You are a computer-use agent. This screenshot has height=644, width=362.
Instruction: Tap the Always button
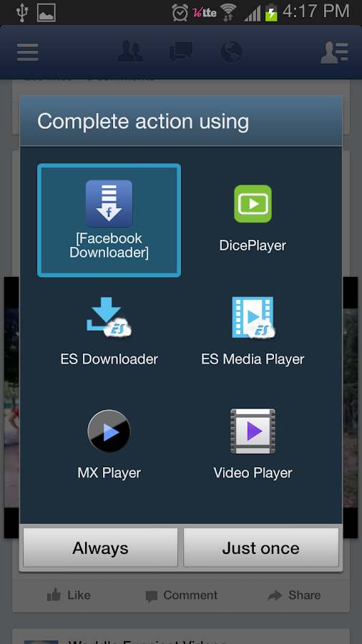pos(100,548)
